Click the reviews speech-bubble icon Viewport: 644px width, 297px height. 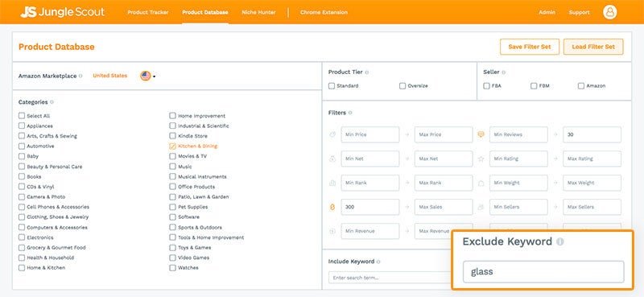[481, 134]
